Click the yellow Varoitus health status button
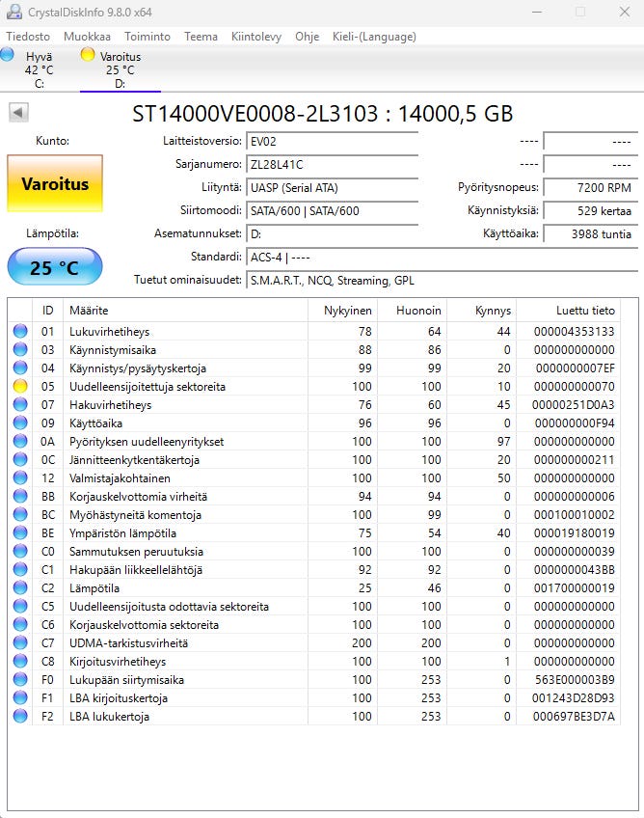This screenshot has width=644, height=818. 55,183
